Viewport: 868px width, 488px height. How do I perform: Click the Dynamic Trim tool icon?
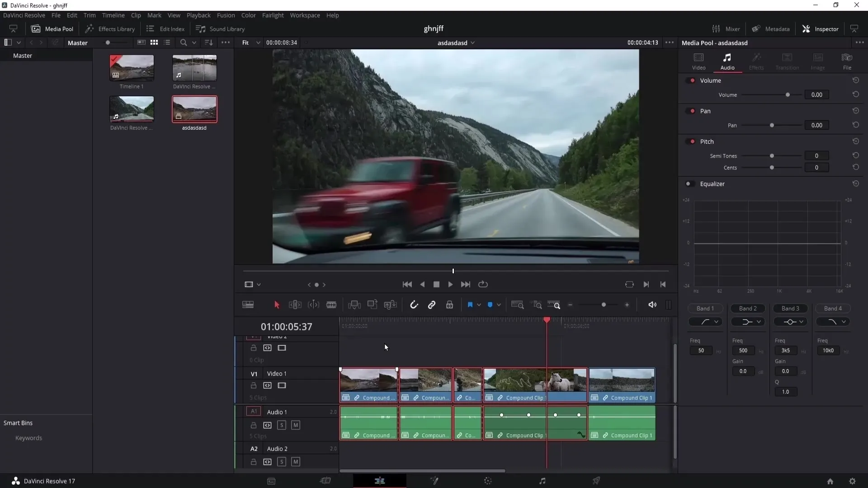click(x=314, y=305)
